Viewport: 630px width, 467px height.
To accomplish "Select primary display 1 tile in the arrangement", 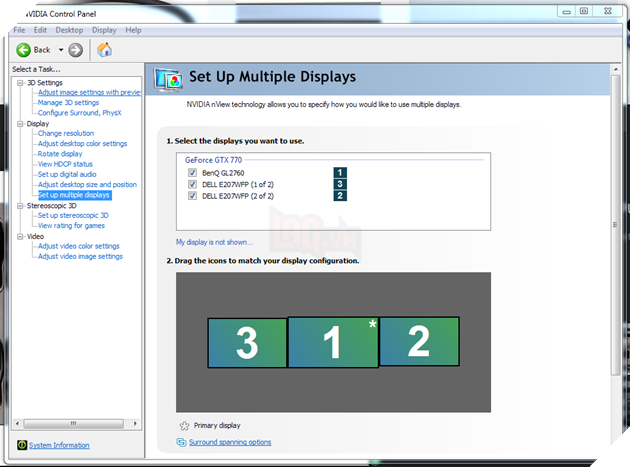I will click(333, 342).
